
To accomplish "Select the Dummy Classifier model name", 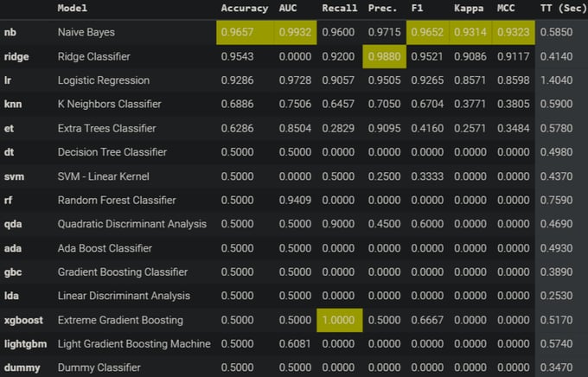I will pyautogui.click(x=99, y=367).
